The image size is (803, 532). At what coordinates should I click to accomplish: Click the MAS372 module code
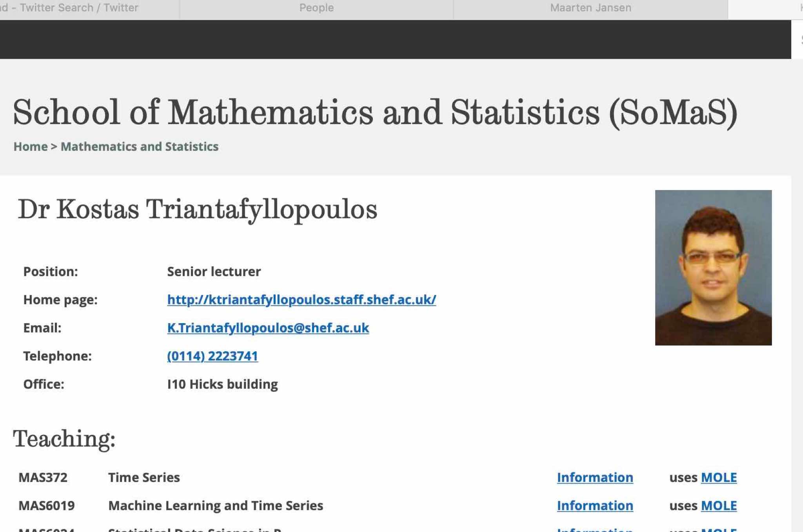[x=43, y=478]
